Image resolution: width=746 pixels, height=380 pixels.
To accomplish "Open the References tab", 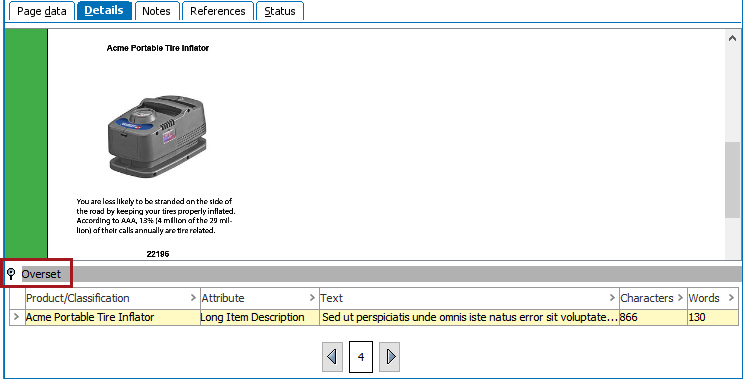I will coord(218,11).
